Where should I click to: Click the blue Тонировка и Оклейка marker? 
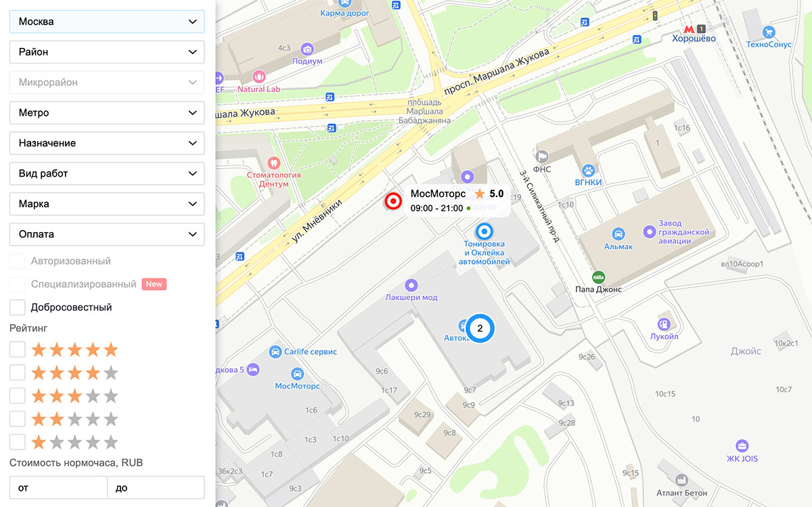(x=484, y=230)
